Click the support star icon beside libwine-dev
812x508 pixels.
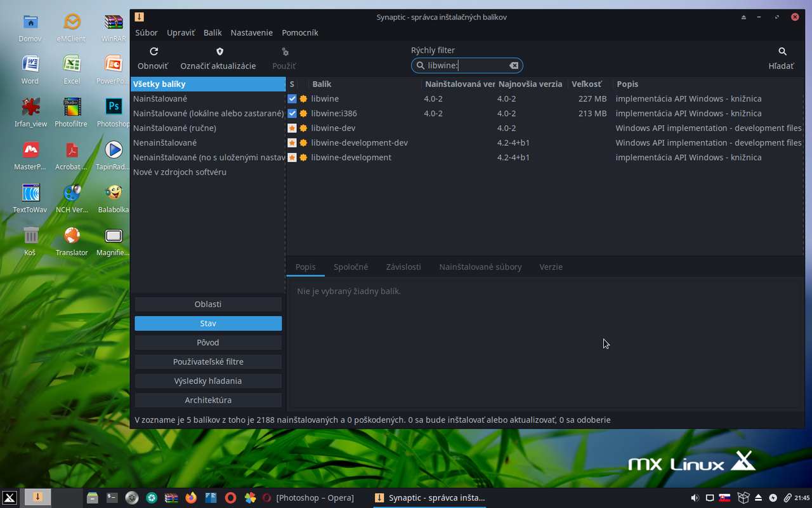(304, 128)
